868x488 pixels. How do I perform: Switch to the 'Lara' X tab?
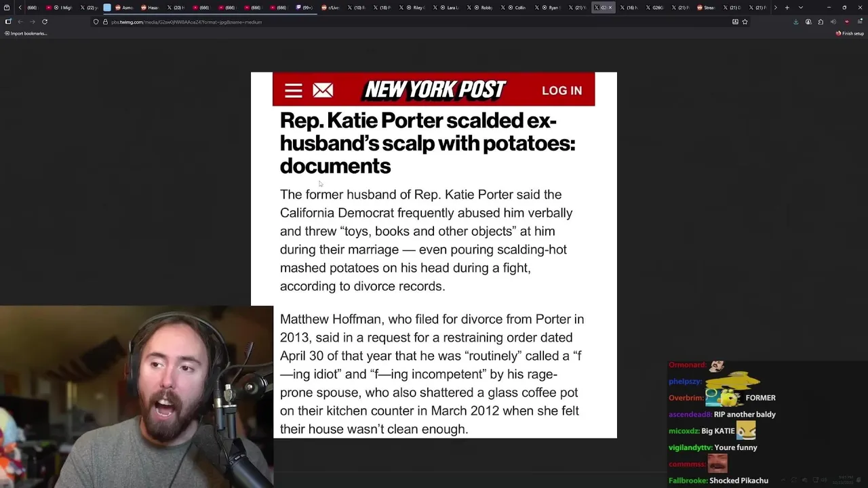[448, 7]
